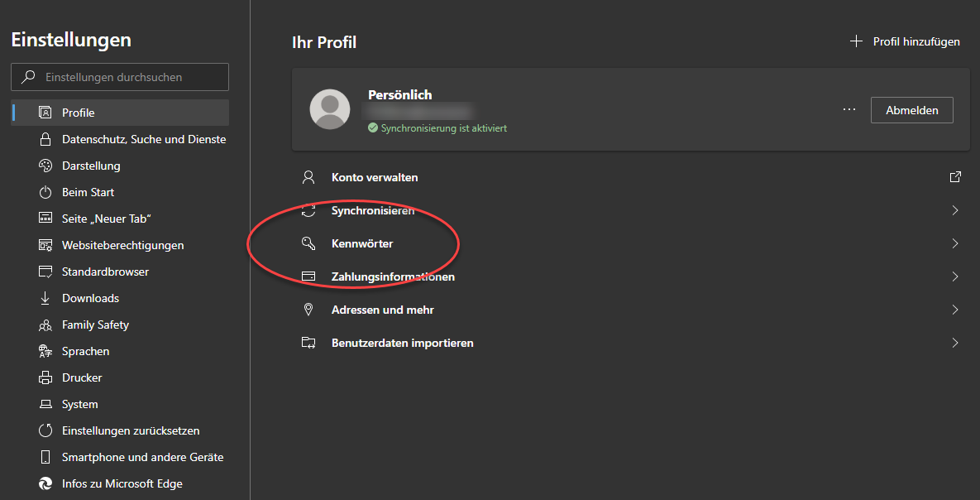The width and height of the screenshot is (980, 500).
Task: Open external link icon for Konto verwalten
Action: point(955,177)
